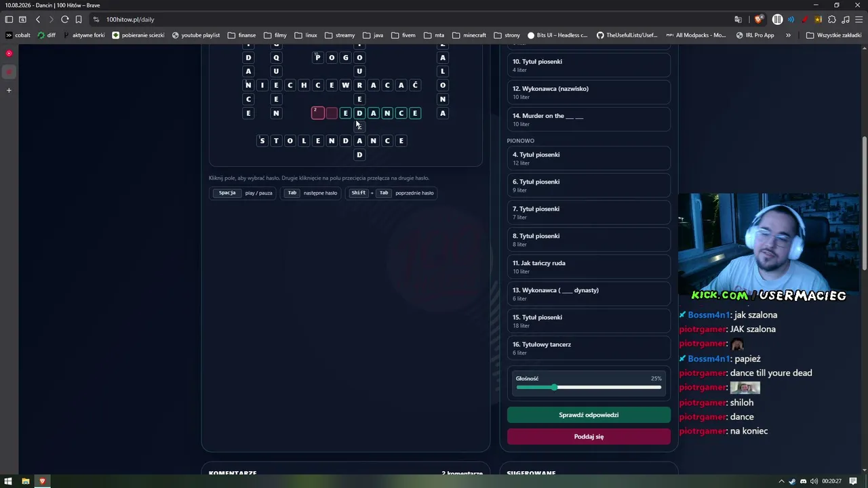Open File Explorer from the taskbar
868x488 pixels.
[x=26, y=481]
